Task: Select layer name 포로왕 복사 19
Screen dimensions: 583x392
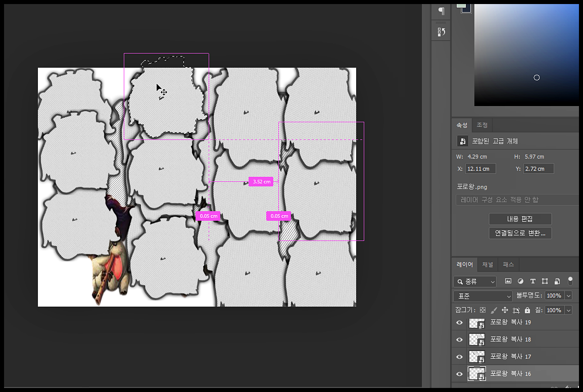Action: click(510, 322)
